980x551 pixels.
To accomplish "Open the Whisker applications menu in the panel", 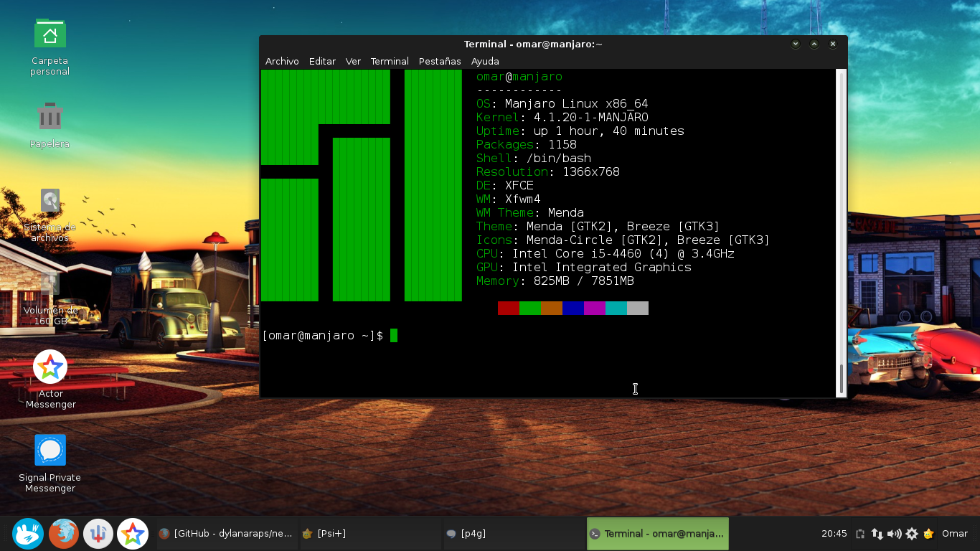I will point(28,534).
